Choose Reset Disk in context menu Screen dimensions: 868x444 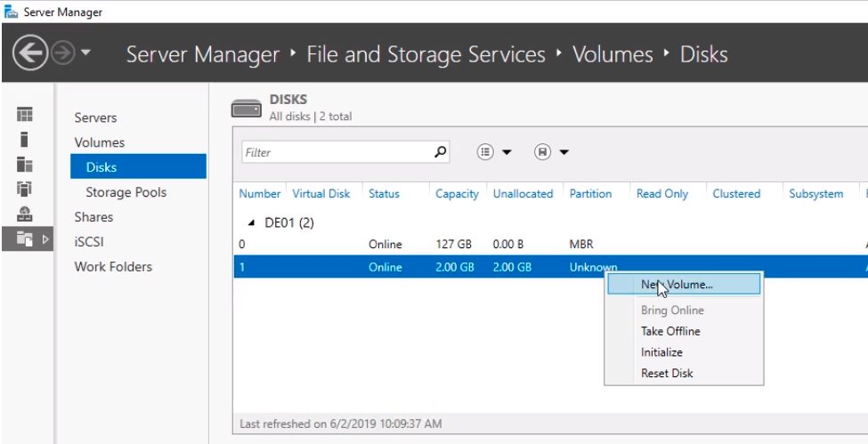[x=667, y=374]
